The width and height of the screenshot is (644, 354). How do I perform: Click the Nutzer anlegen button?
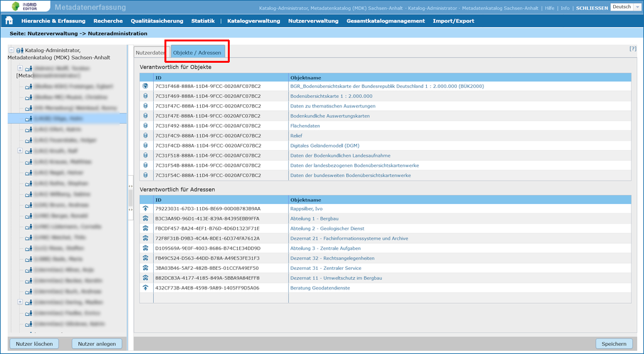point(97,344)
